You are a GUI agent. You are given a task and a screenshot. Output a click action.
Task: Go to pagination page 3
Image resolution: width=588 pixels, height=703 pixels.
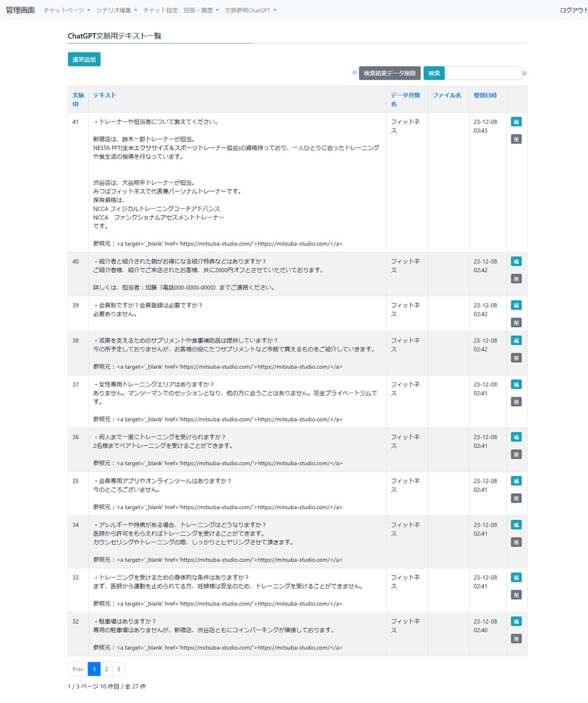(x=118, y=669)
